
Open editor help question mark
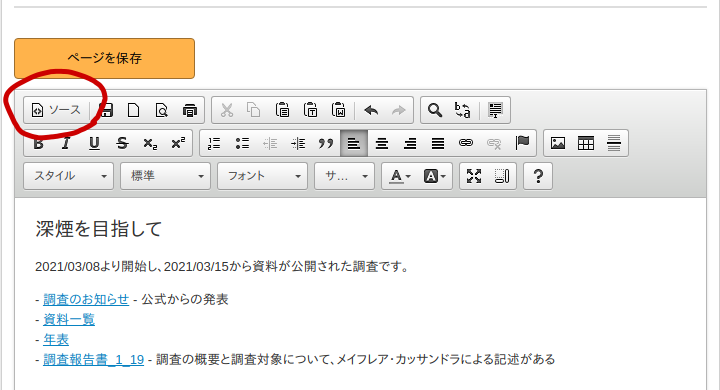tap(538, 176)
